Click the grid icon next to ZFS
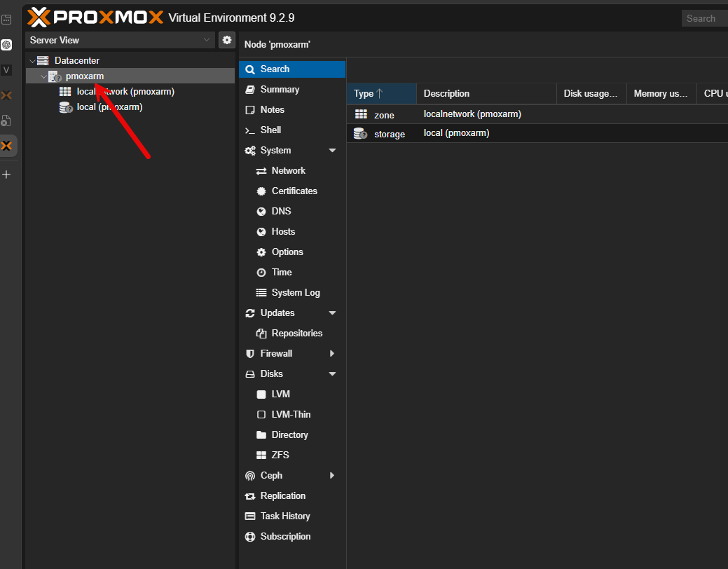Viewport: 728px width, 569px height. pos(261,455)
